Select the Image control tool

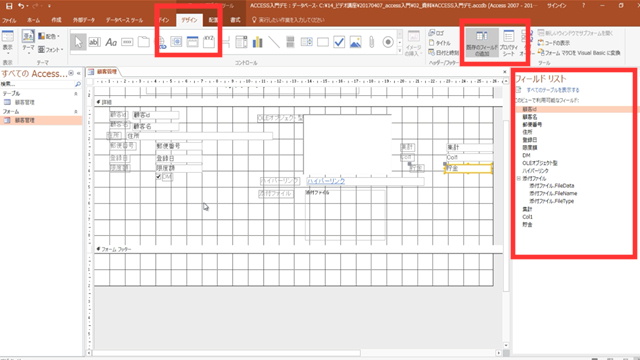pos(356,42)
